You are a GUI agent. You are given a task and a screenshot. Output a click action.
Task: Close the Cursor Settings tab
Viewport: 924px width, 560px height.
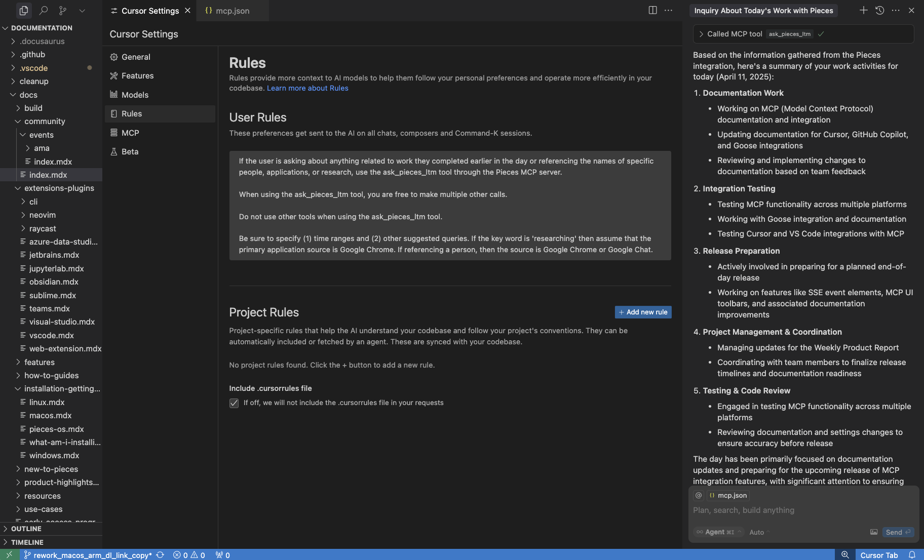point(187,10)
